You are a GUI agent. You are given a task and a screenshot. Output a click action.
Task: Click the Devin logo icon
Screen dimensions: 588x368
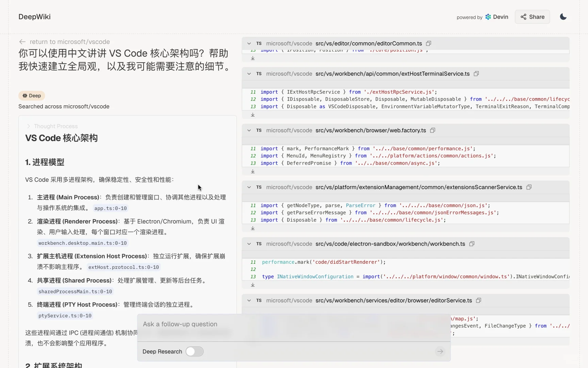(488, 17)
